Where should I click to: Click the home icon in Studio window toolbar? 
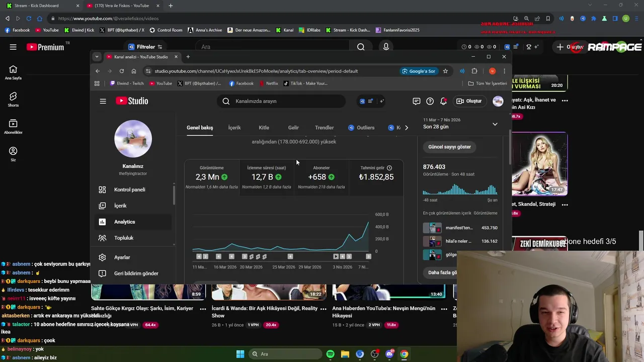tap(134, 71)
